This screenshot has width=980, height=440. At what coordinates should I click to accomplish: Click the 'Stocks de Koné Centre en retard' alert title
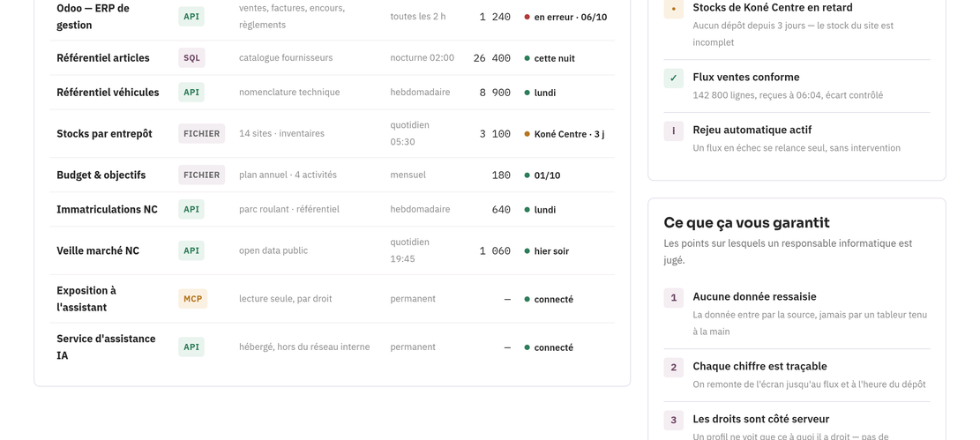(773, 8)
